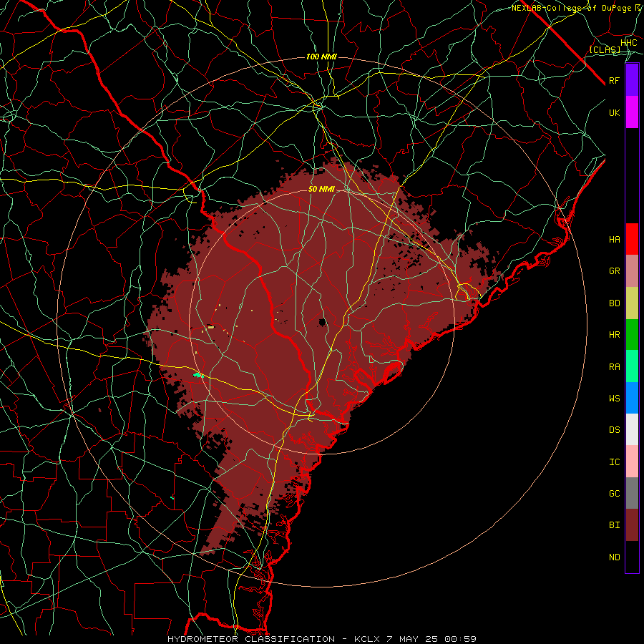Screen dimensions: 644x644
Task: Click the WS blue legend swatch
Action: coord(632,398)
